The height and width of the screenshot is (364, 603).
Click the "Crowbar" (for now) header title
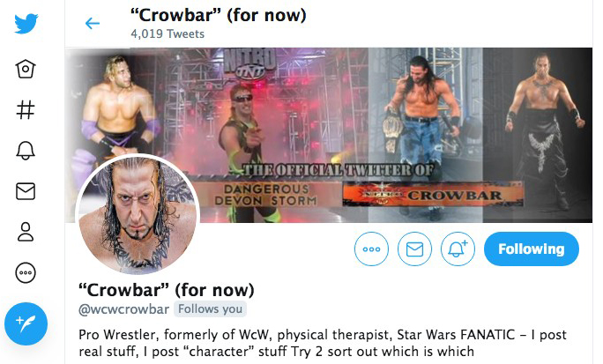pyautogui.click(x=218, y=15)
